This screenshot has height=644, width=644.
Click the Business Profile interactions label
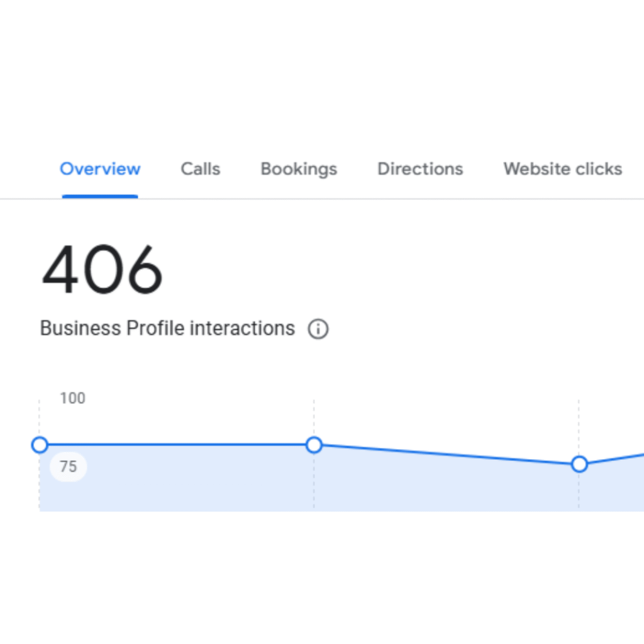click(167, 328)
